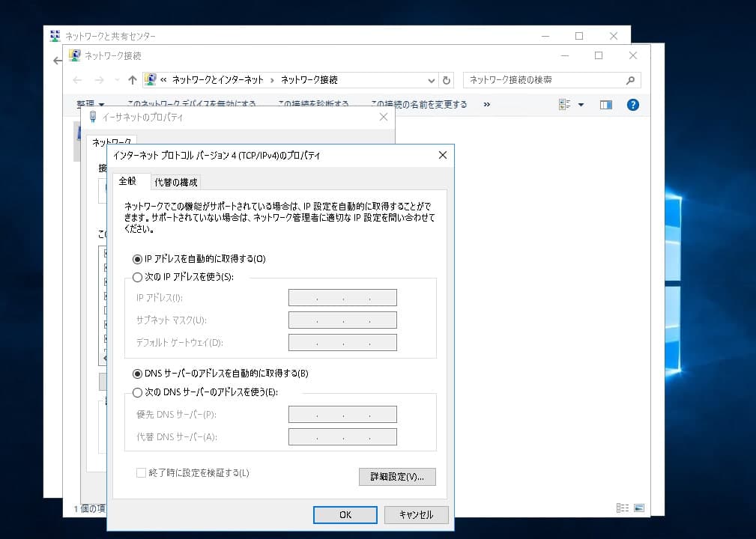Switch to details view in status bar
Image resolution: width=756 pixels, height=539 pixels.
click(x=623, y=508)
